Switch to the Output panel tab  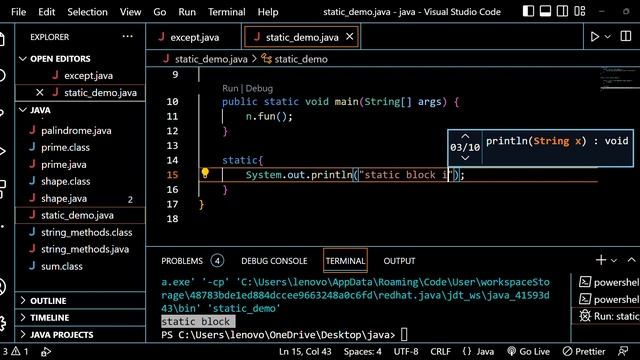point(399,261)
